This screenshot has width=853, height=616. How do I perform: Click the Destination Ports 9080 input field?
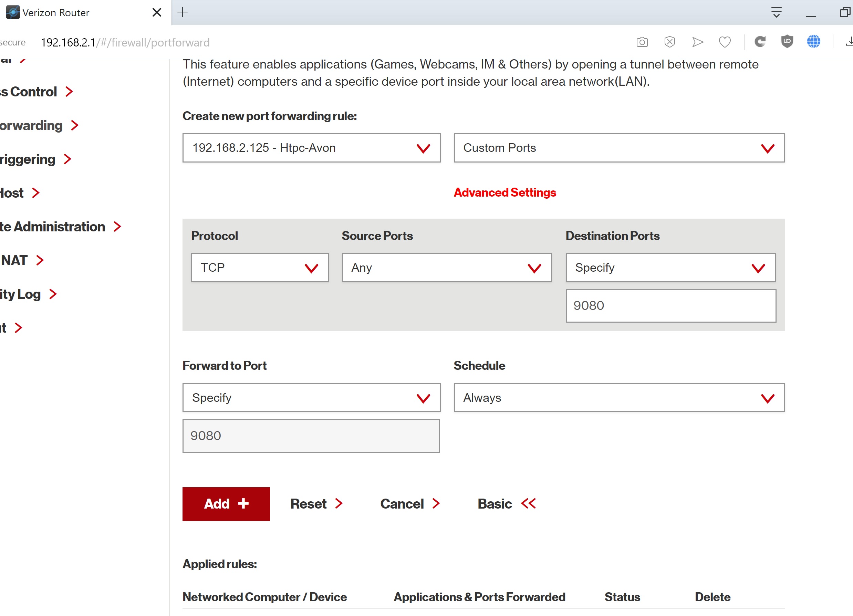click(670, 306)
